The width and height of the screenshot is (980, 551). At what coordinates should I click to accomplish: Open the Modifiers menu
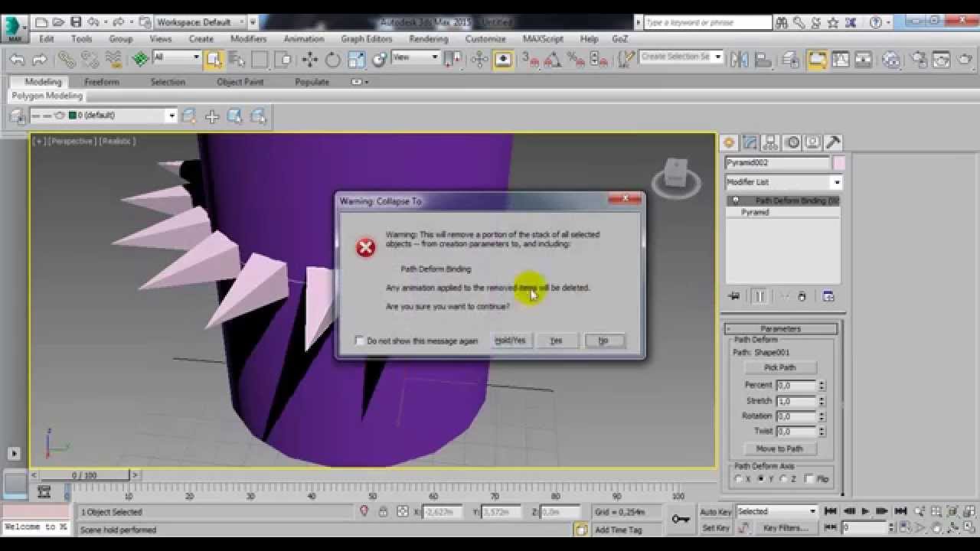click(x=248, y=38)
